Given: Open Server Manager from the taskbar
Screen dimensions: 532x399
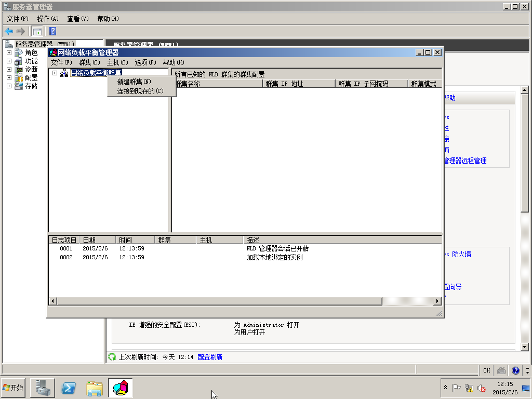Looking at the screenshot, I should (43, 388).
